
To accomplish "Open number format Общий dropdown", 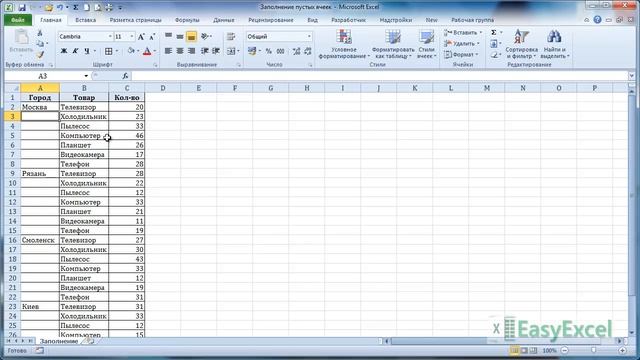I will coord(309,37).
